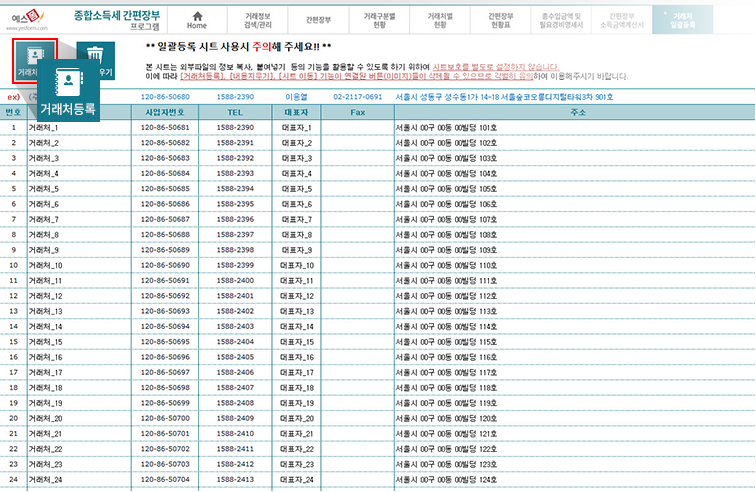Open the 총수입금액 및 필요경비명세서 tab
The image size is (756, 492).
[x=561, y=20]
